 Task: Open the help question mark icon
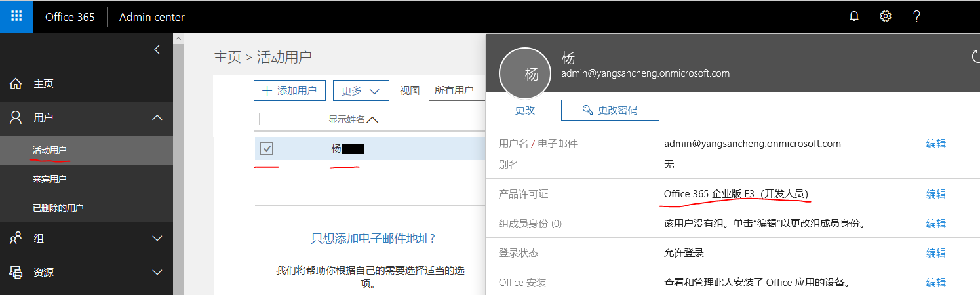pos(917,17)
